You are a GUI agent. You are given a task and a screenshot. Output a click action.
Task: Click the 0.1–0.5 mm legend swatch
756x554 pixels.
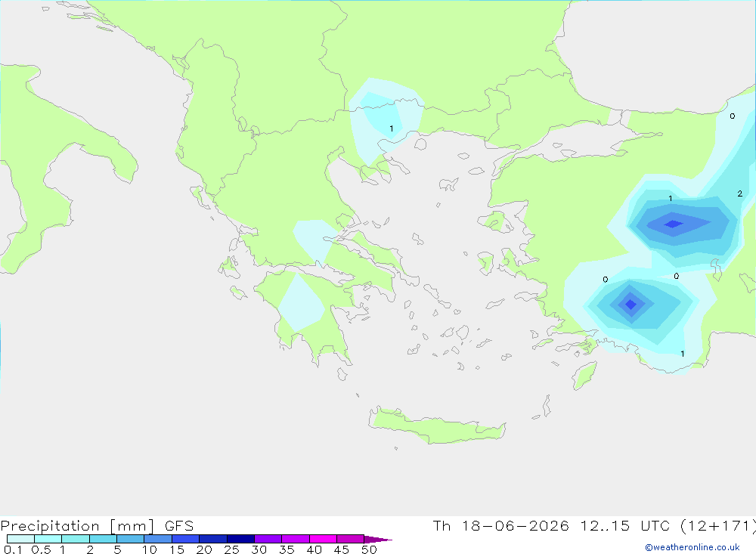point(20,539)
